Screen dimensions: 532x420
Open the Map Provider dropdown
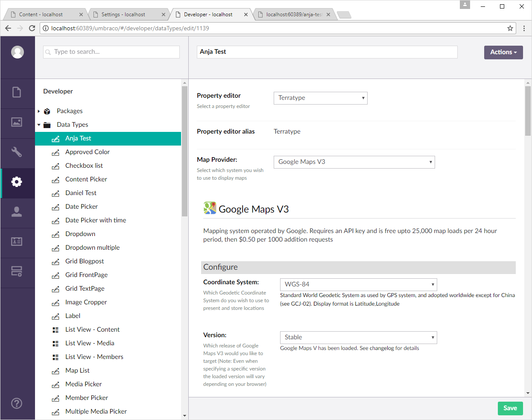coord(354,162)
